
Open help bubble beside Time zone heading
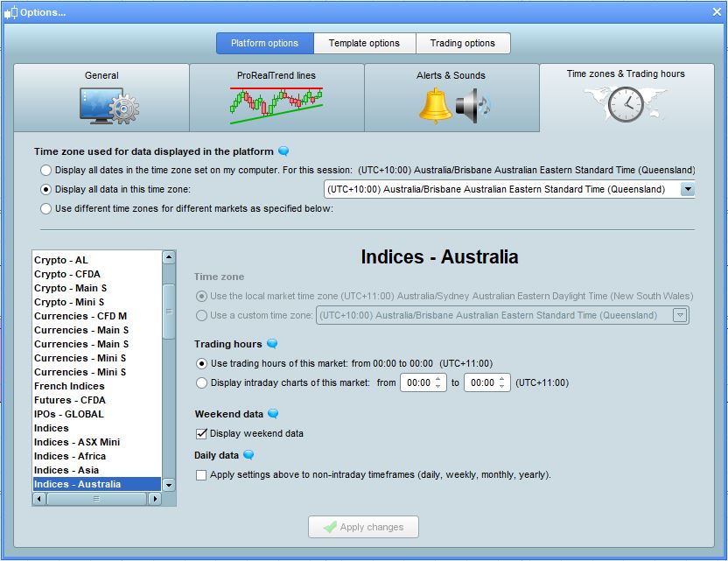pyautogui.click(x=283, y=151)
